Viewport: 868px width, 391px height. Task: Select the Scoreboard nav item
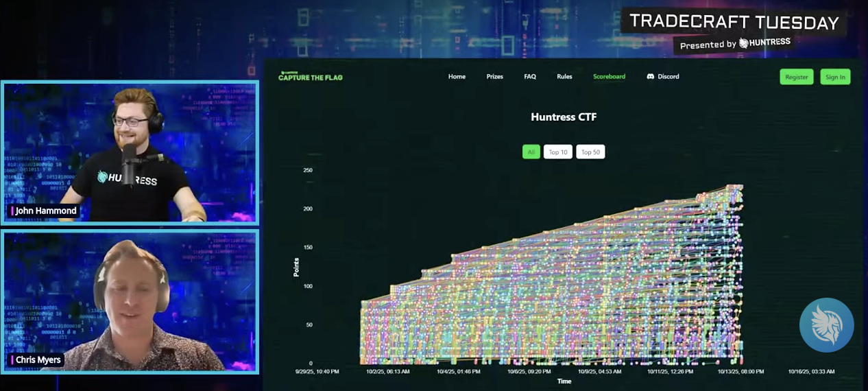point(609,77)
